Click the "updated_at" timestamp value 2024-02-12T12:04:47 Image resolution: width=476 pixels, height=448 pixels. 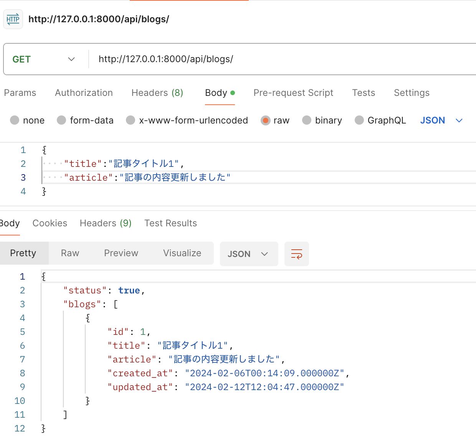264,387
